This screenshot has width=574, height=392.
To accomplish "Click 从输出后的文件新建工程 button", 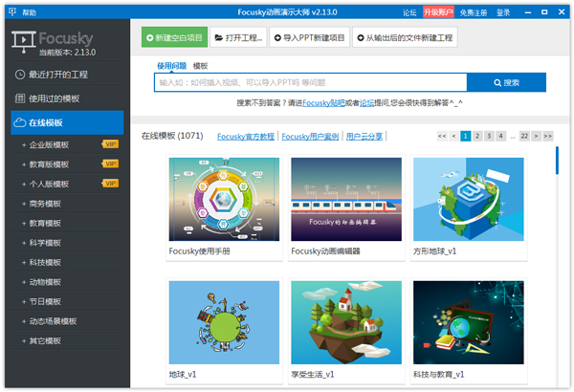I will pos(405,37).
